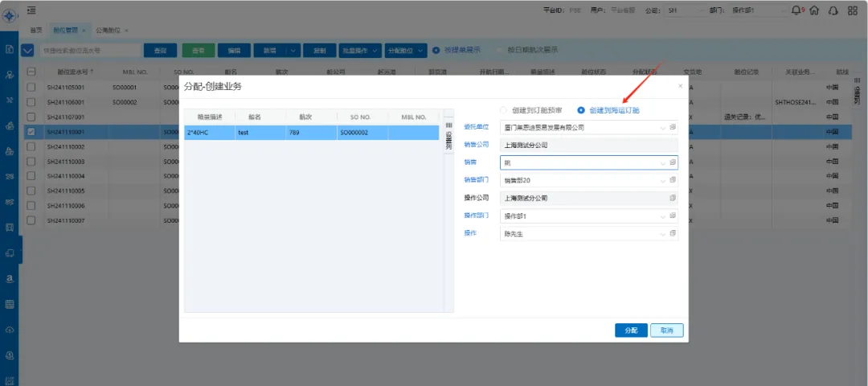Select the 创建到海运订舱 radio option
Screen dimensions: 868x386
tap(581, 110)
